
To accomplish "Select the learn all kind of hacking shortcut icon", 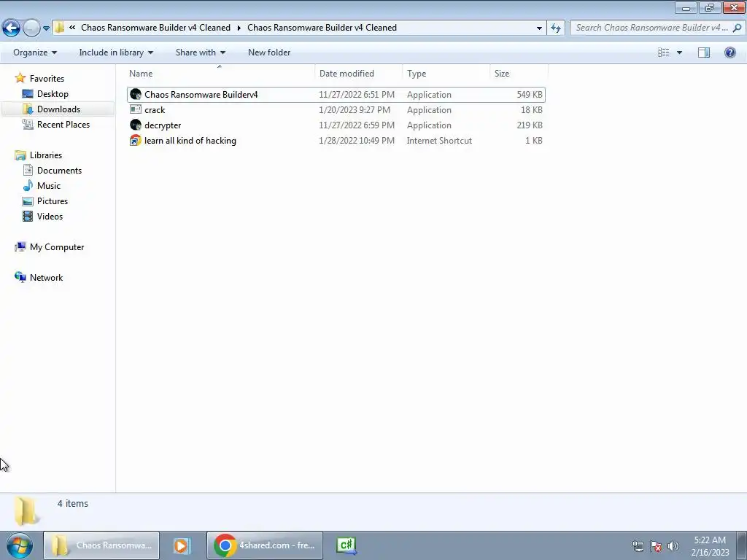I will pos(136,141).
